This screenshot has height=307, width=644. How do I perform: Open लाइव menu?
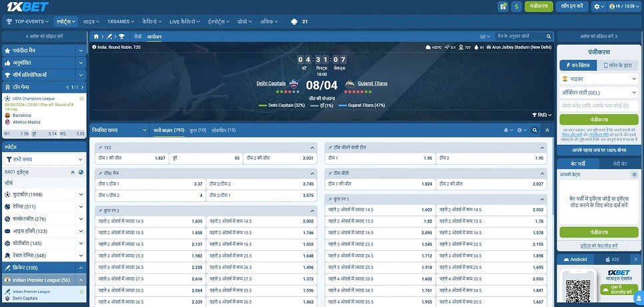(x=91, y=21)
